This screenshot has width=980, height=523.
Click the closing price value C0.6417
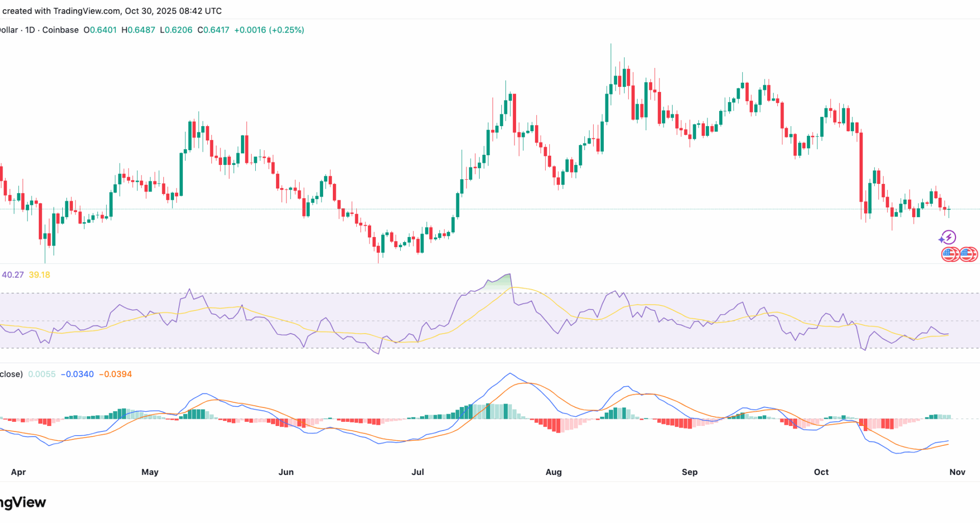pyautogui.click(x=213, y=30)
